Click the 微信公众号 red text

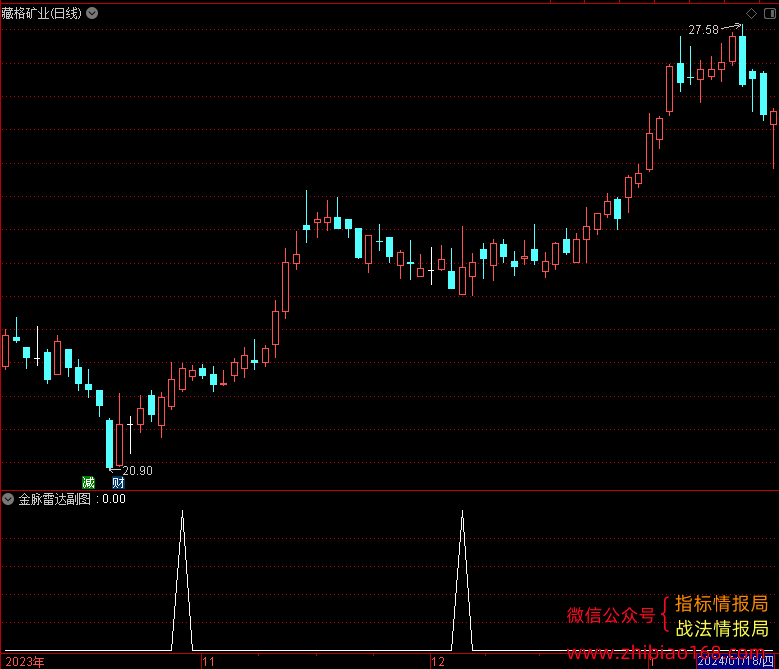click(x=611, y=615)
